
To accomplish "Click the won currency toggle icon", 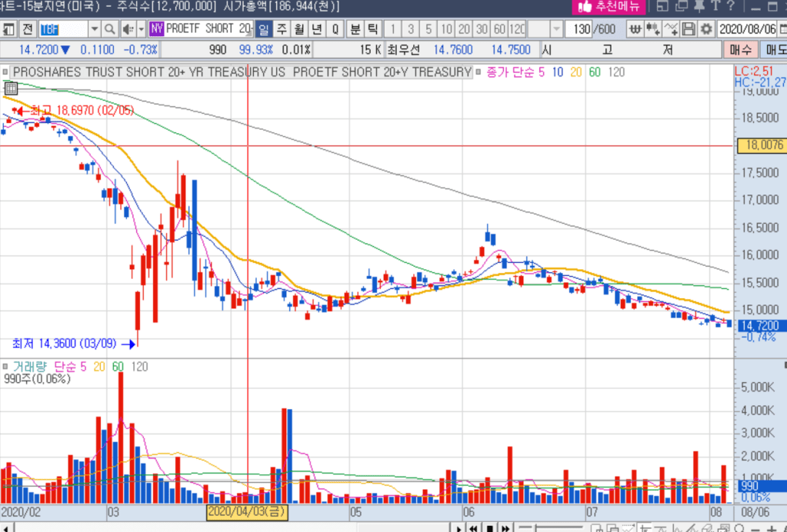I will [635, 29].
